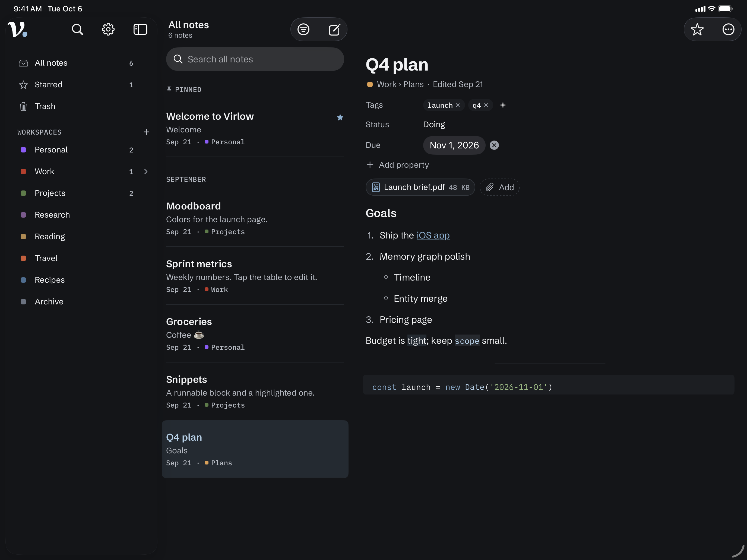The image size is (747, 560).
Task: Create a new note with compose icon
Action: (334, 29)
